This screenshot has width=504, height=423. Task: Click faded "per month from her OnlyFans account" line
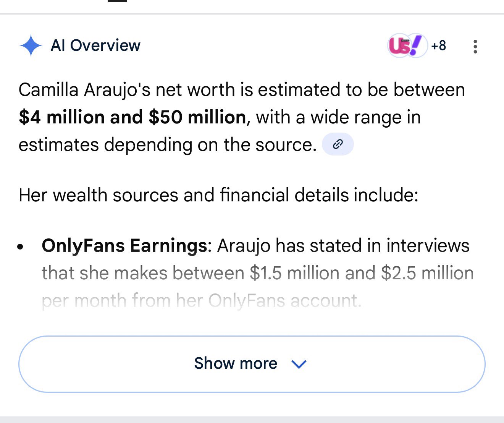click(201, 301)
